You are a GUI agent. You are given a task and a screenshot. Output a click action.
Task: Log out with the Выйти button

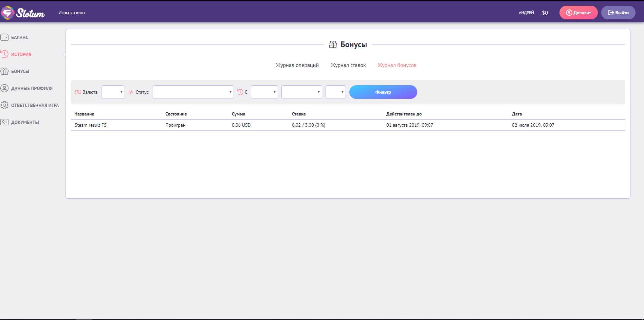click(618, 13)
